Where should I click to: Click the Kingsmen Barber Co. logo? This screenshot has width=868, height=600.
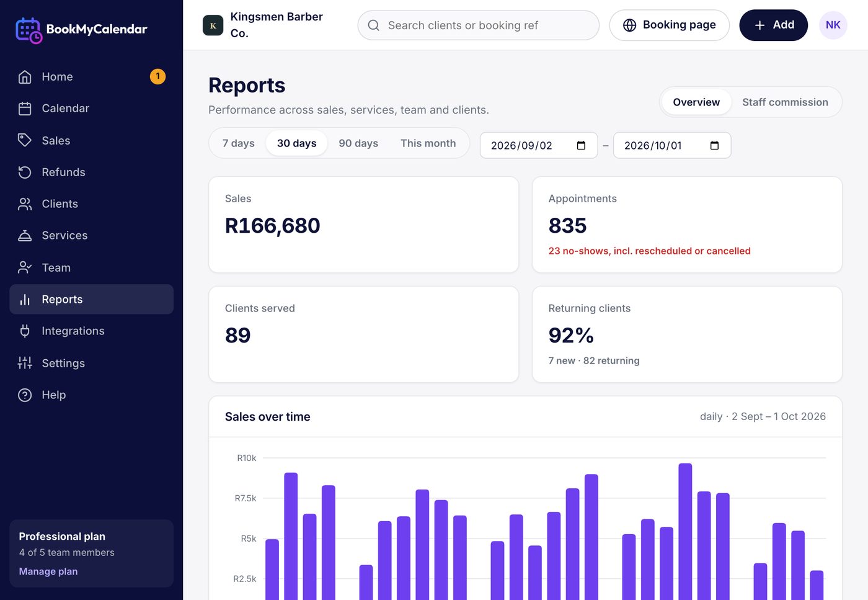pyautogui.click(x=213, y=25)
